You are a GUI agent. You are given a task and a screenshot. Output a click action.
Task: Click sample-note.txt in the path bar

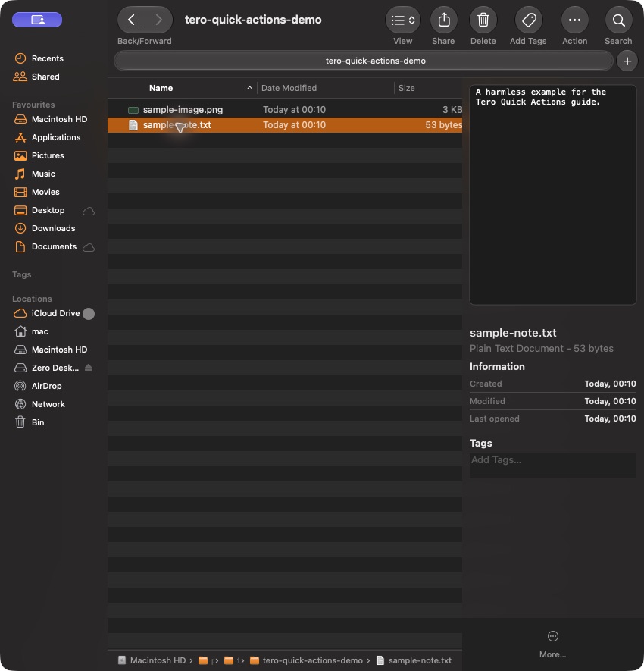(414, 660)
